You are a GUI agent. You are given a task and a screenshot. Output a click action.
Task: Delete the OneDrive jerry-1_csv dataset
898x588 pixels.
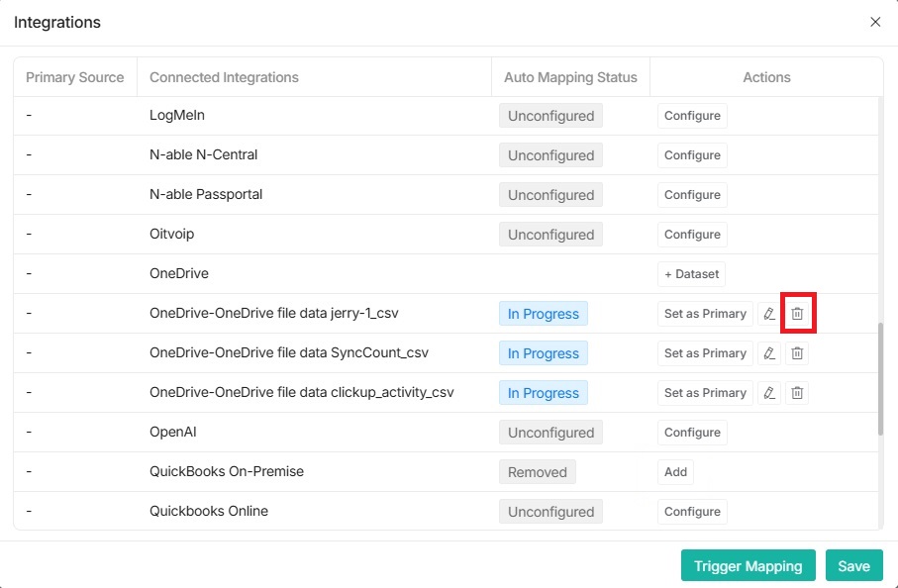[797, 313]
